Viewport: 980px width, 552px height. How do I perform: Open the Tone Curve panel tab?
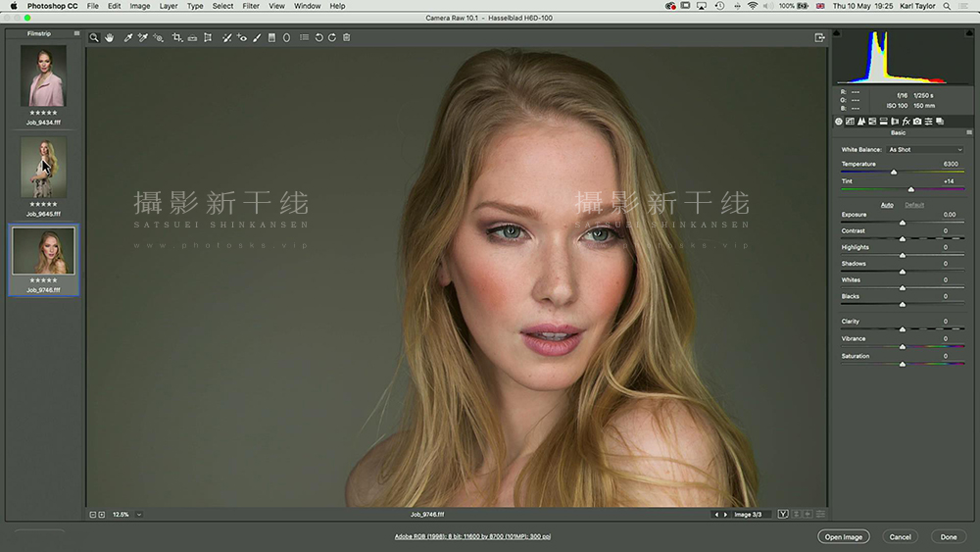tap(850, 122)
